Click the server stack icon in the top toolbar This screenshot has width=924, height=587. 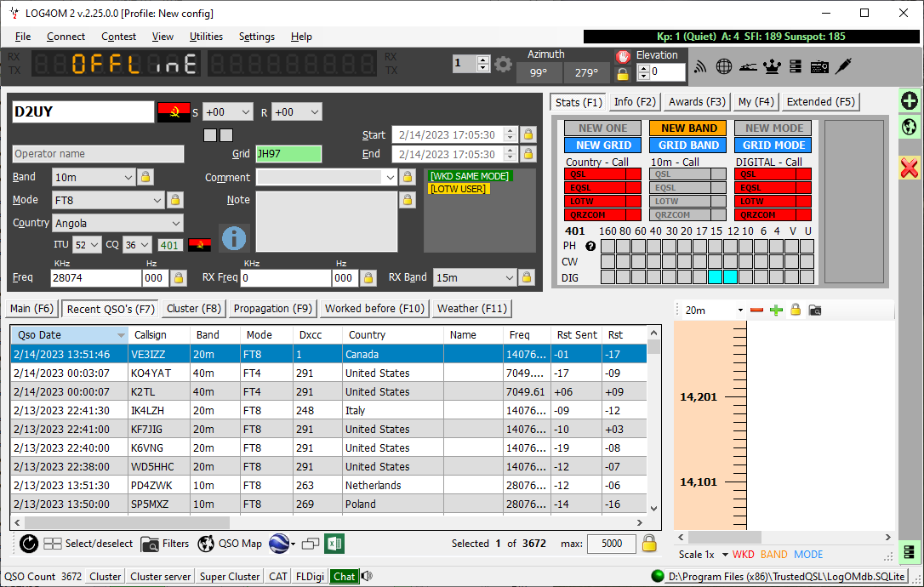point(796,66)
